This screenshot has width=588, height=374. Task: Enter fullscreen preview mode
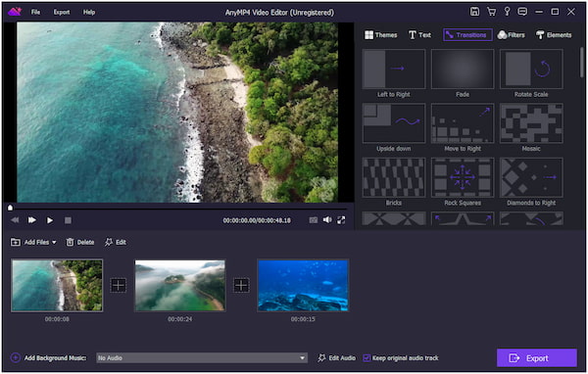[341, 220]
